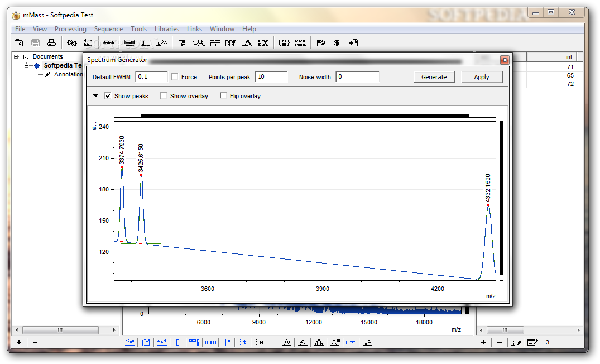Screen dimensions: 600x364
Task: Click the vertical range bar beside the plot
Action: pyautogui.click(x=501, y=200)
